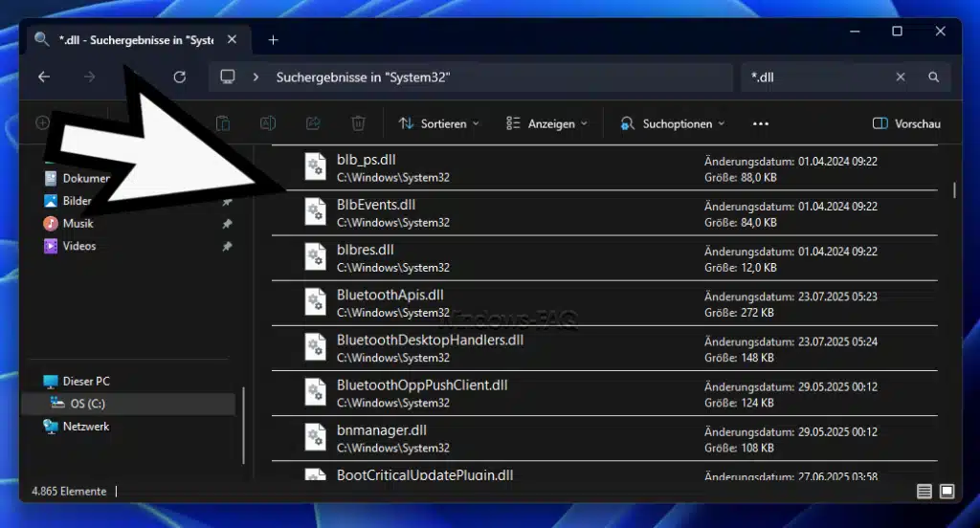Select the blb_ps.dll file
This screenshot has height=528, width=980.
point(605,168)
